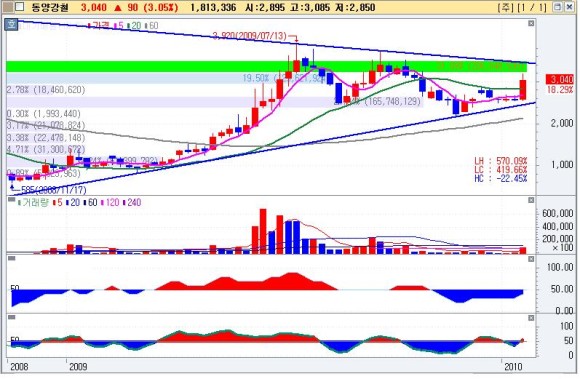Click the 19.50% volume profile bar label

pyautogui.click(x=283, y=78)
